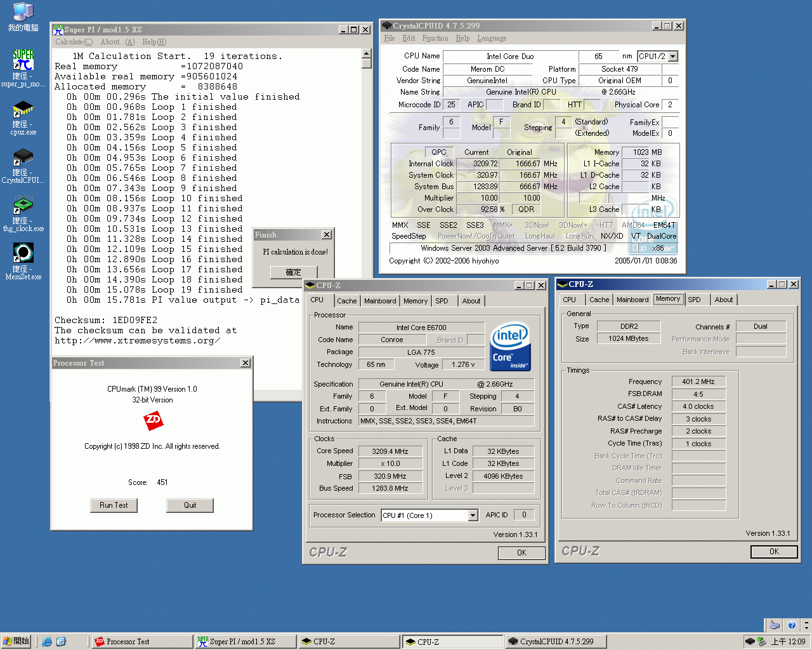
Task: Click the language bar help icon
Action: (x=791, y=625)
